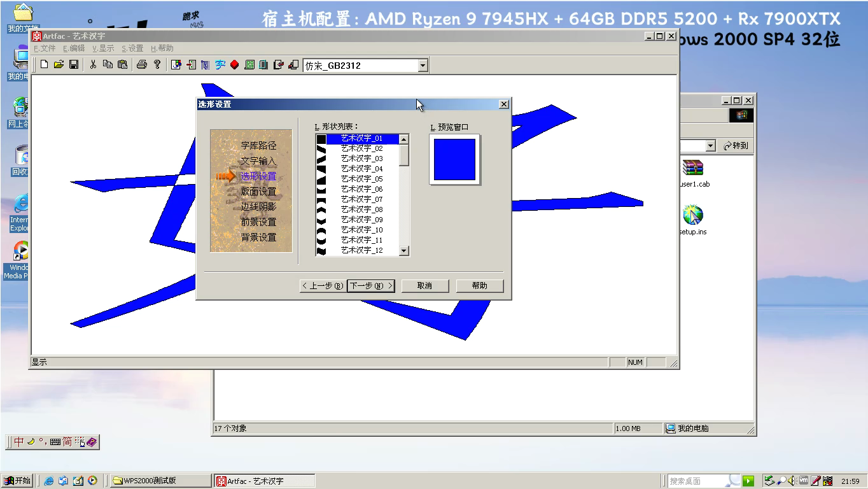Switch to WPS2000测试版 taskbar button

coord(160,481)
